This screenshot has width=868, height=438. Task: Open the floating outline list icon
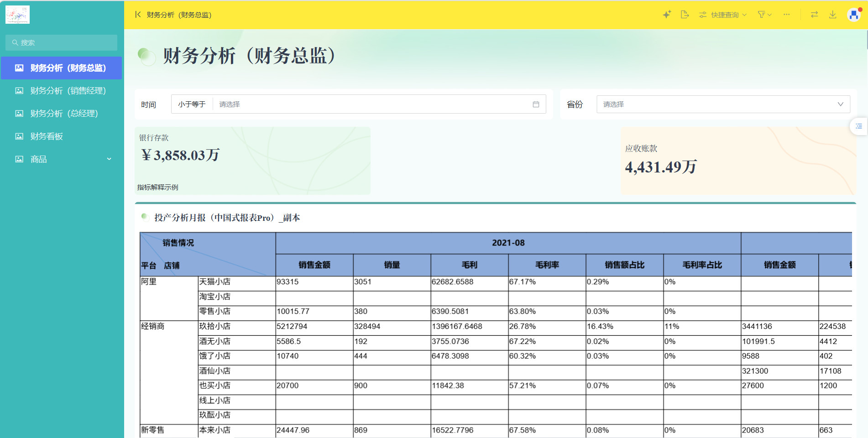(858, 126)
